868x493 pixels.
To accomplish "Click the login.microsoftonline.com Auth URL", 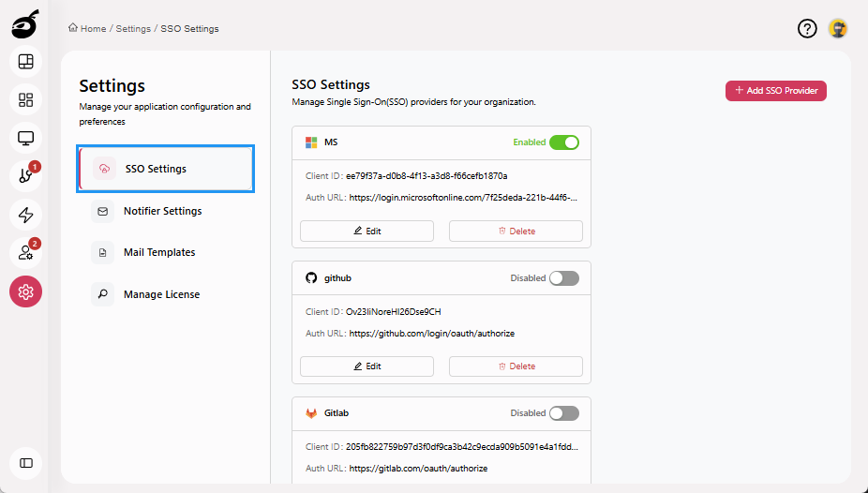I will tap(463, 198).
